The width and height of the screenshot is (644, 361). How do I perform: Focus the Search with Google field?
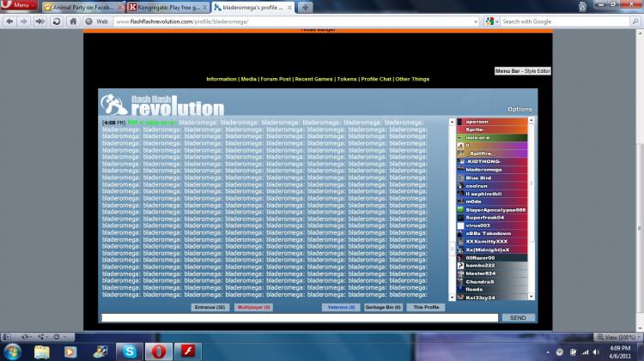(x=565, y=21)
